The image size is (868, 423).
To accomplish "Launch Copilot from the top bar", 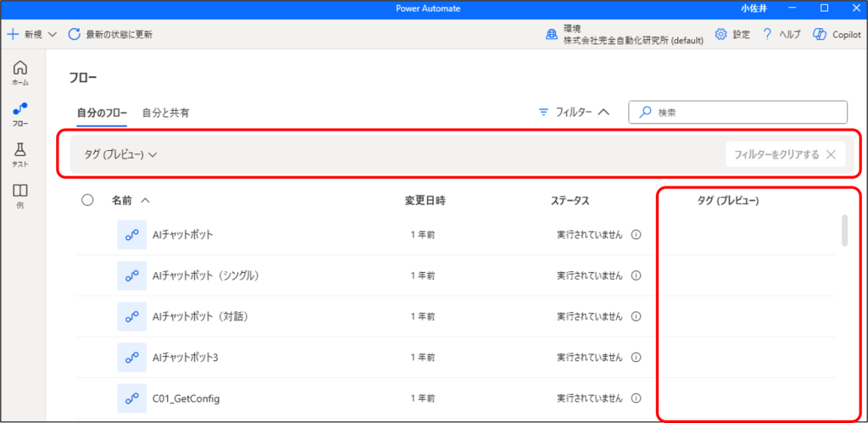I will pos(837,34).
